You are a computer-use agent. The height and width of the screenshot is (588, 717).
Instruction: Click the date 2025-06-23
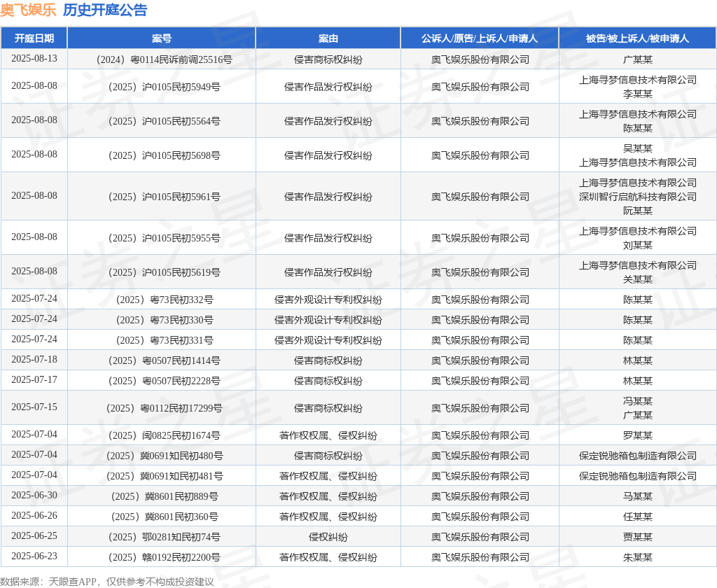[x=34, y=556]
